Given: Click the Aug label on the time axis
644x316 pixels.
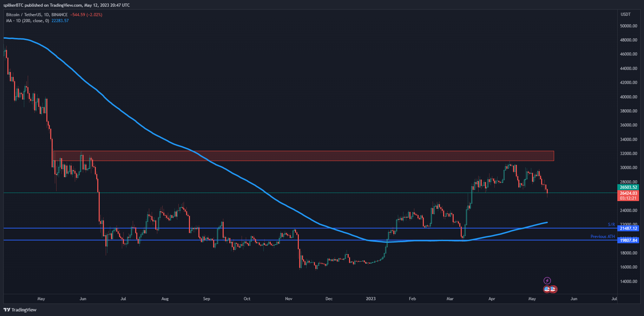Looking at the screenshot, I should point(165,299).
